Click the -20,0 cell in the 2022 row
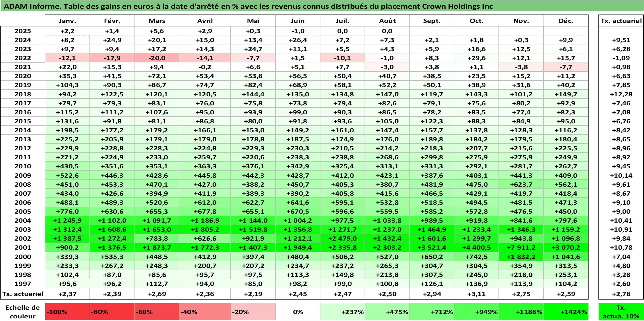 [x=157, y=58]
